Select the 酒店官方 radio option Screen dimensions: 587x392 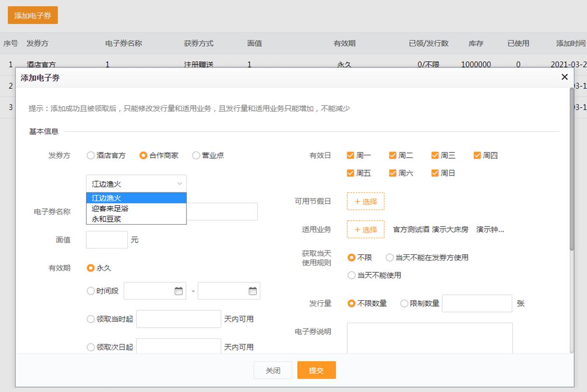(91, 155)
